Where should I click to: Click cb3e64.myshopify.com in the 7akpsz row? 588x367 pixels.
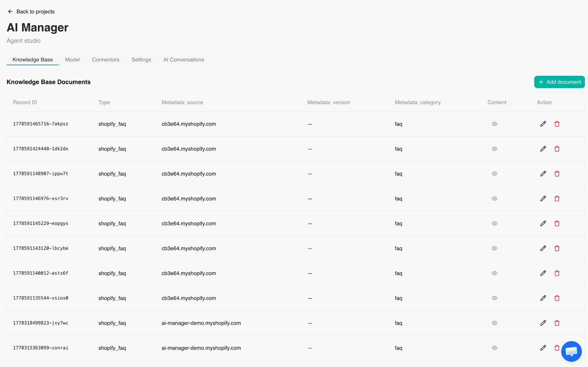tap(189, 124)
